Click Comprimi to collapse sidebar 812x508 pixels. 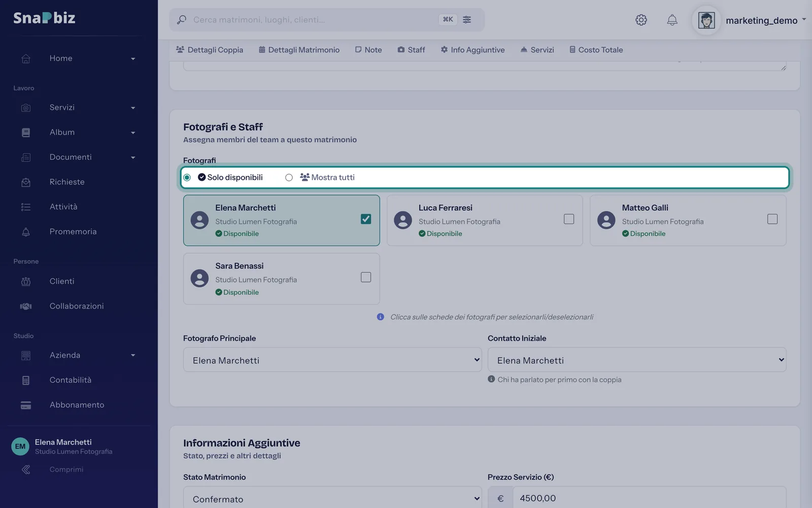(66, 469)
